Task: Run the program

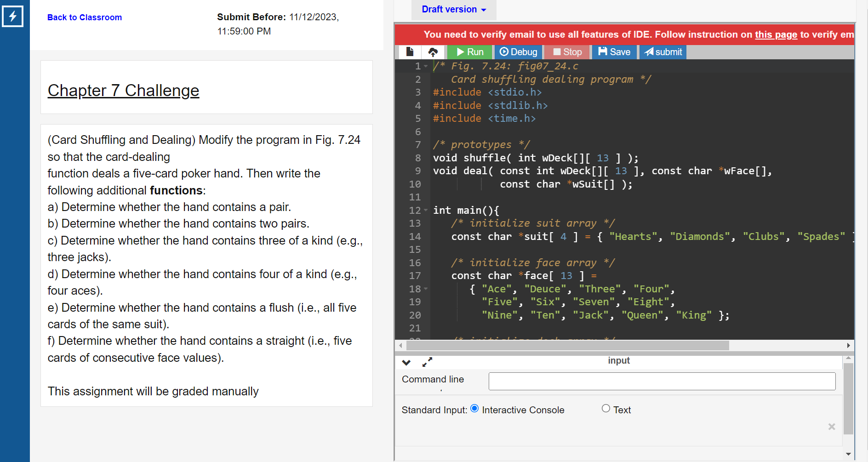Action: point(470,52)
